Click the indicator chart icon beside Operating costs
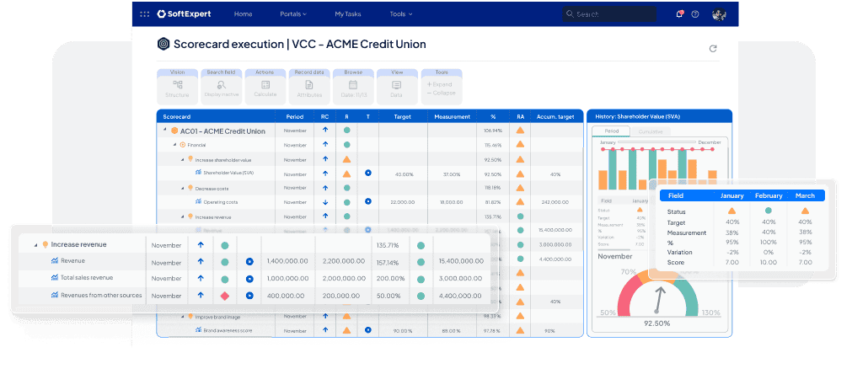This screenshot has height=390, width=868. [198, 201]
